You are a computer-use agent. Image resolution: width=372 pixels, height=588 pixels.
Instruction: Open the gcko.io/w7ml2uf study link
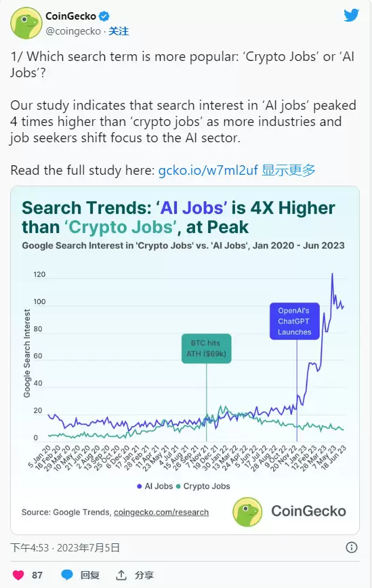208,170
